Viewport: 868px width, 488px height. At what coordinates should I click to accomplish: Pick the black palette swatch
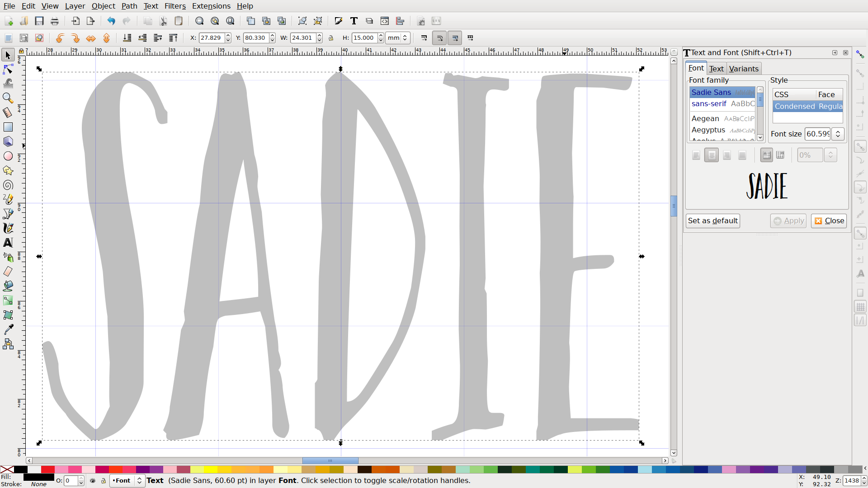point(21,469)
